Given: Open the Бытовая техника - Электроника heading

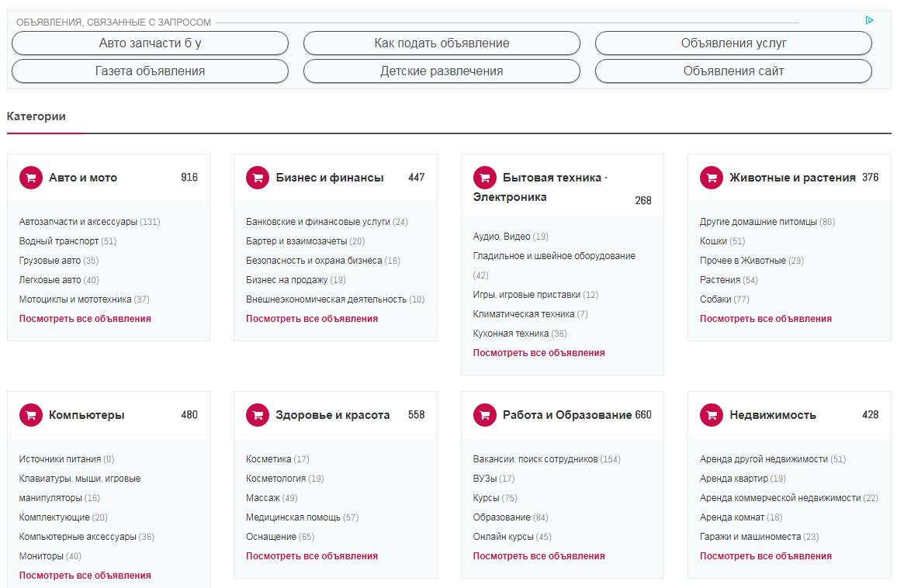Looking at the screenshot, I should point(540,187).
